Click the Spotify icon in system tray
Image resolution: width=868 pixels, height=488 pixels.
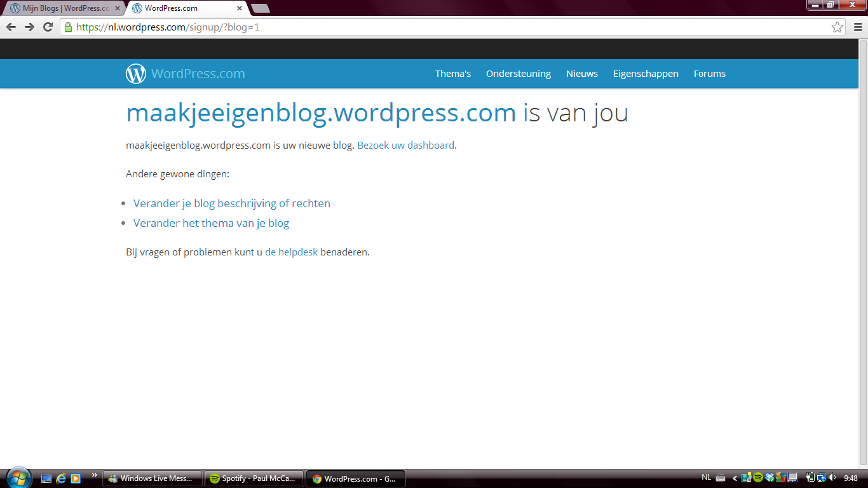click(x=758, y=478)
